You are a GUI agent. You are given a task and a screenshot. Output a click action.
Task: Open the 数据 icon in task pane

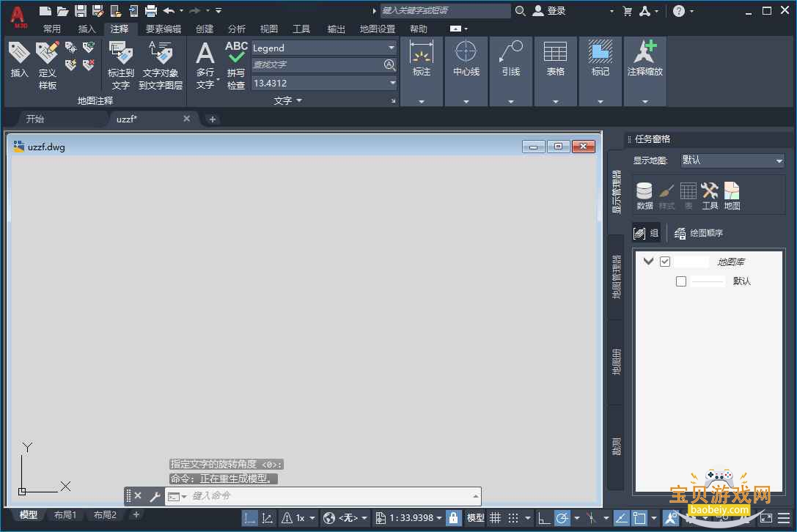tap(644, 196)
